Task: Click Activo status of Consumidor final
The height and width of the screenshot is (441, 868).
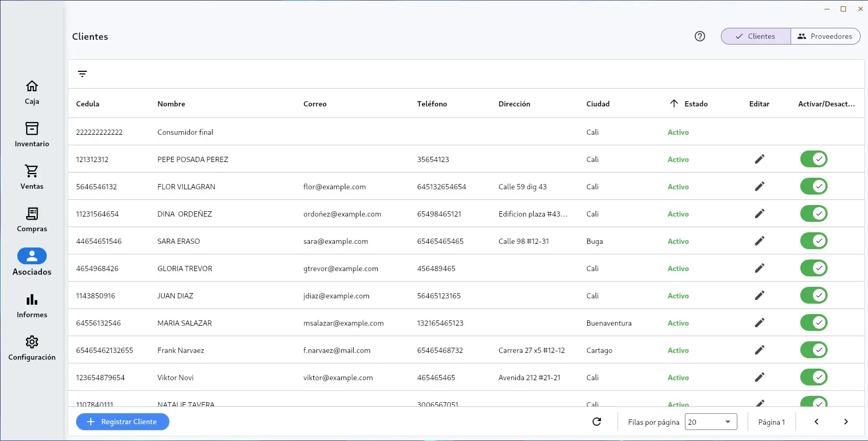Action: coord(678,132)
